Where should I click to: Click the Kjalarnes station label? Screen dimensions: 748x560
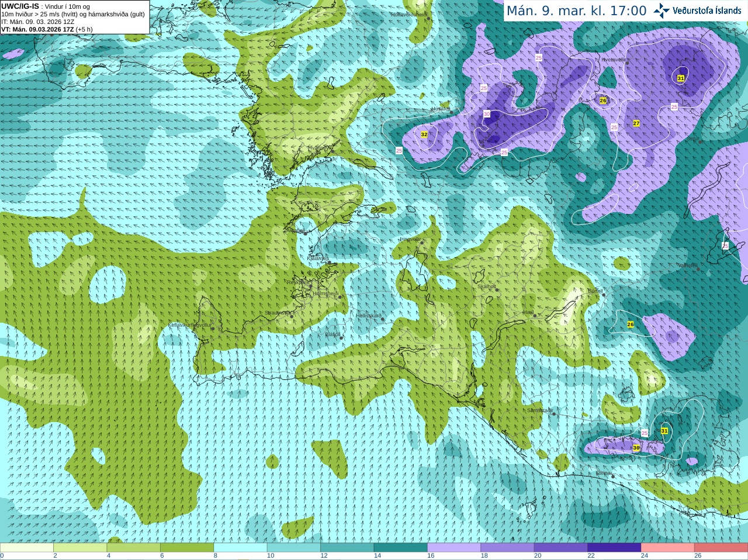coord(317,258)
